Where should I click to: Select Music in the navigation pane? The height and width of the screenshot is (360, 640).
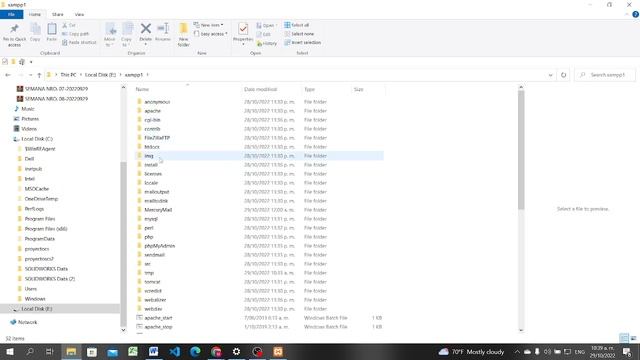click(x=27, y=109)
